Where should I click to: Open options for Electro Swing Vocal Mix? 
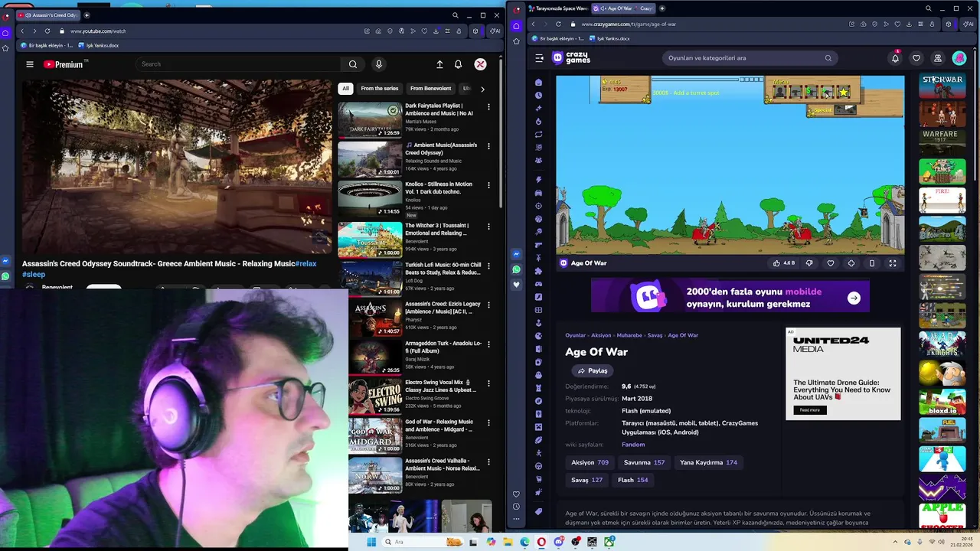pos(488,383)
